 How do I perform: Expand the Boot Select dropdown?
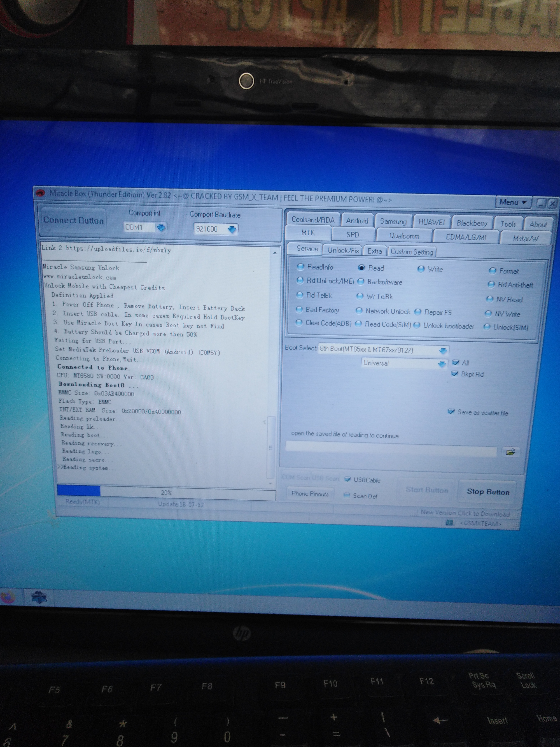pos(443,351)
